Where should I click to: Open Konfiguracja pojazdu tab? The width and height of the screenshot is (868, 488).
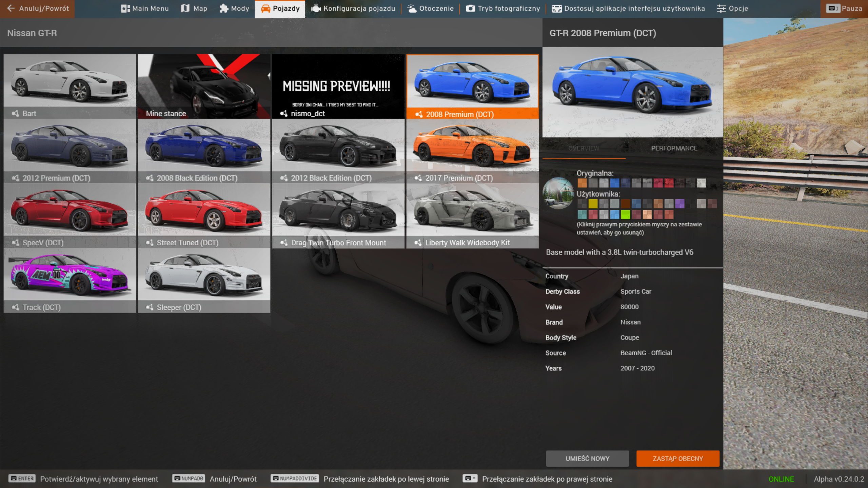pyautogui.click(x=353, y=9)
